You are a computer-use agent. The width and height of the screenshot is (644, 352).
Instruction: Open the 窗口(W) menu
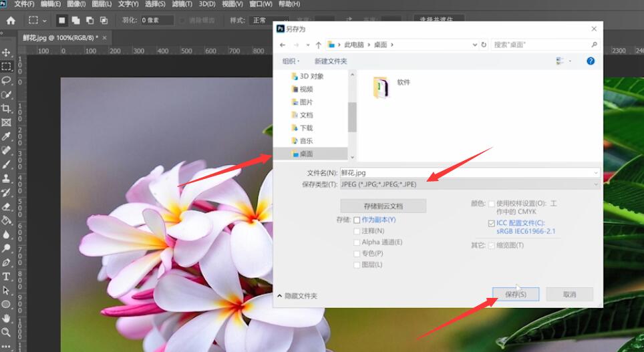261,4
